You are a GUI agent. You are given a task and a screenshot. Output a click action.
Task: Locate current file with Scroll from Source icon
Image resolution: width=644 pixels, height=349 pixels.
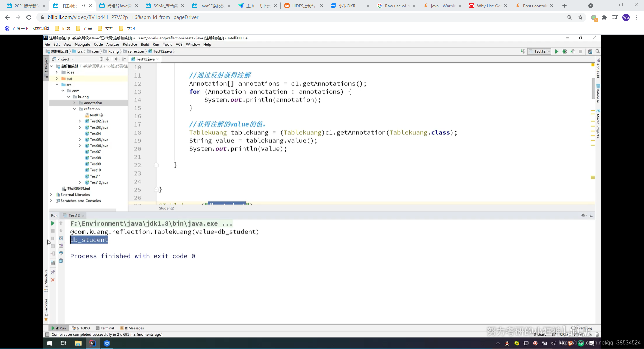pyautogui.click(x=101, y=59)
